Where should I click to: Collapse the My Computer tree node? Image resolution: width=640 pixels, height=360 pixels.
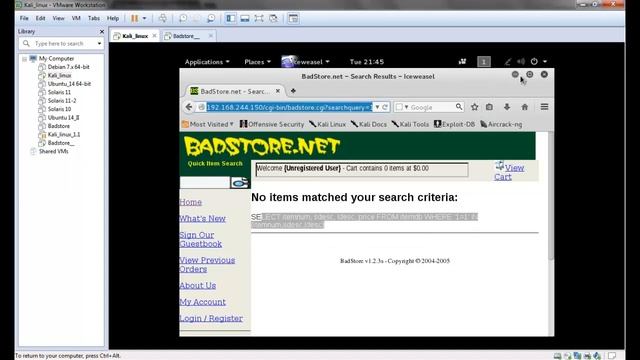pyautogui.click(x=24, y=59)
